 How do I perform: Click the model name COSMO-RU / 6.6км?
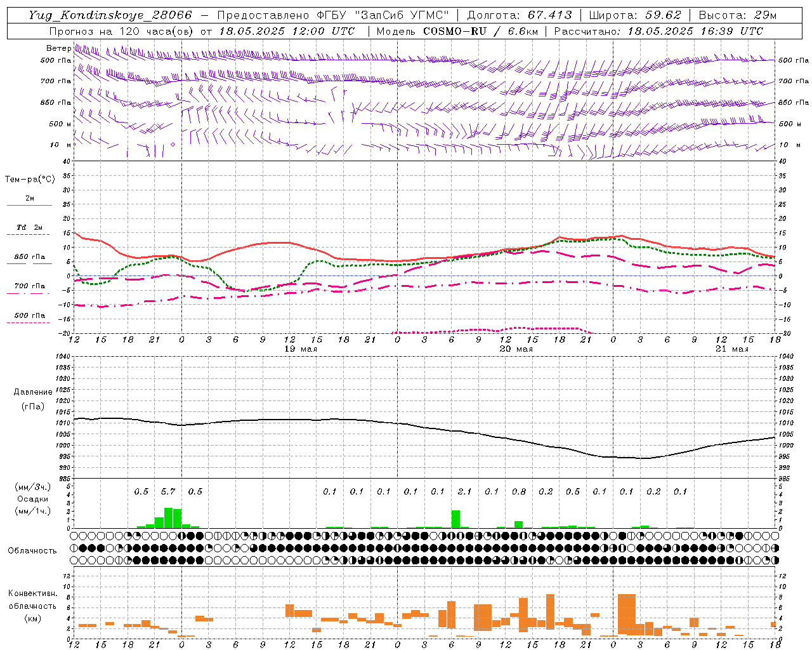(480, 31)
